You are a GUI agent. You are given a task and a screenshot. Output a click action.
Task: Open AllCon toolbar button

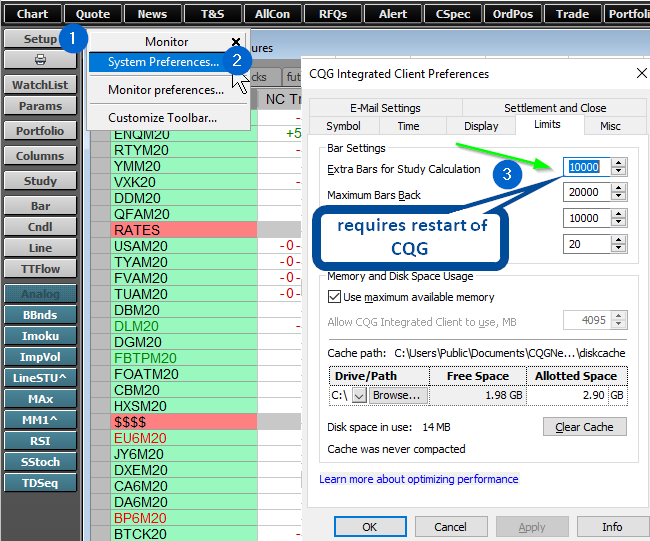273,14
